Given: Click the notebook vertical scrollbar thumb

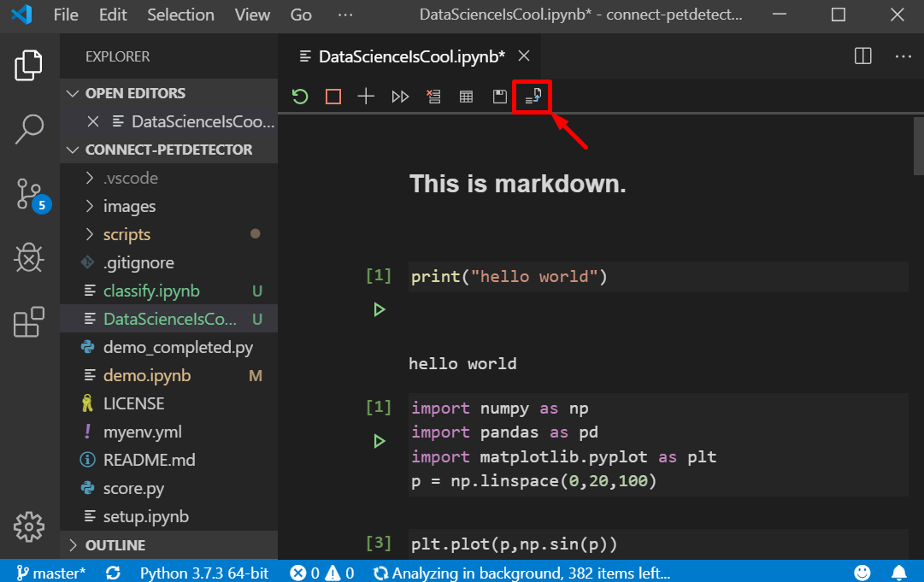Looking at the screenshot, I should coord(918,146).
